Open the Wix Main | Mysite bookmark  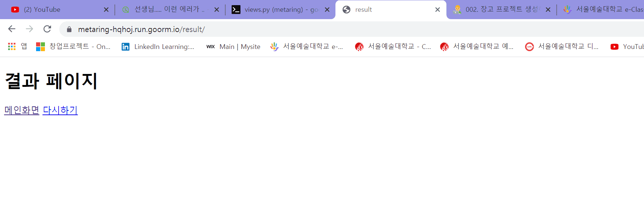coord(233,46)
